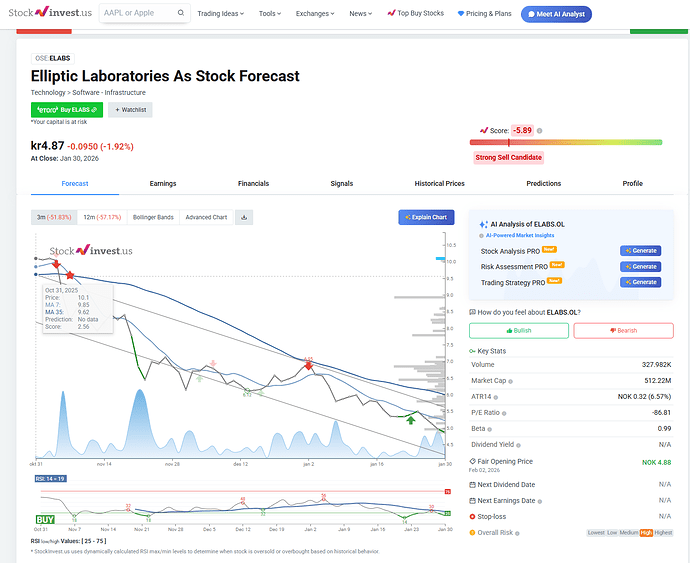Switch to the Earnings tab
690x563 pixels.
pyautogui.click(x=163, y=184)
